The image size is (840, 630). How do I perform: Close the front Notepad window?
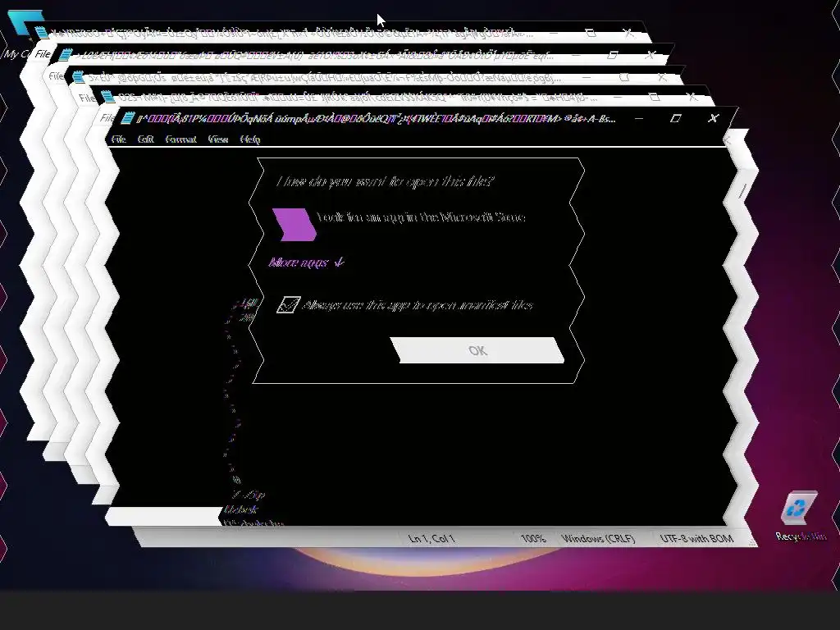(x=713, y=118)
